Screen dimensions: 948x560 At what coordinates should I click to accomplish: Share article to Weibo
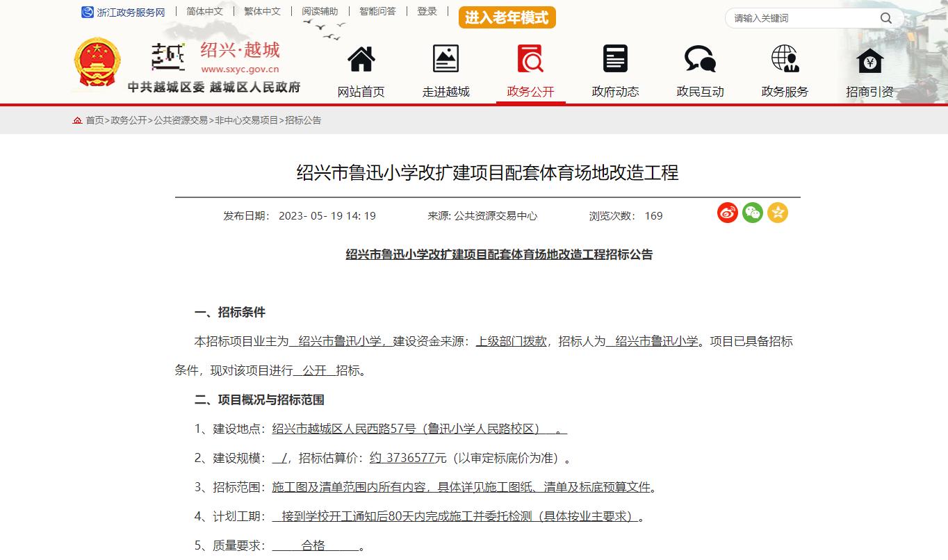pos(727,213)
